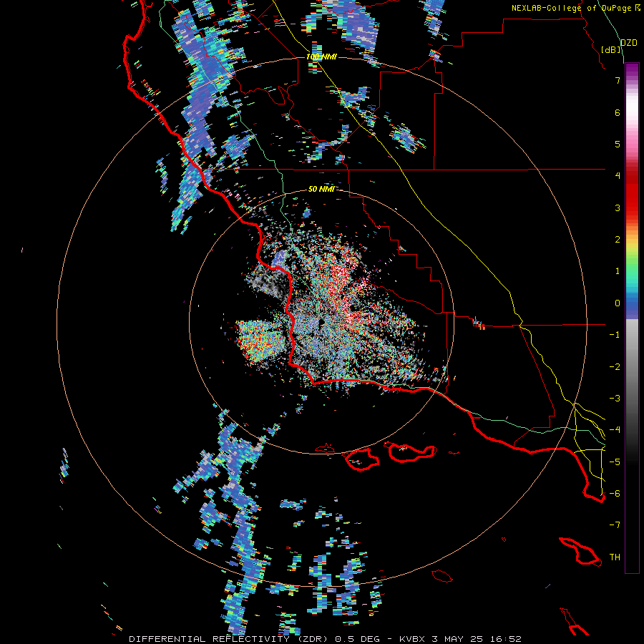Click the "50 NMI" range ring label
Image resolution: width=644 pixels, height=644 pixels.
point(321,189)
